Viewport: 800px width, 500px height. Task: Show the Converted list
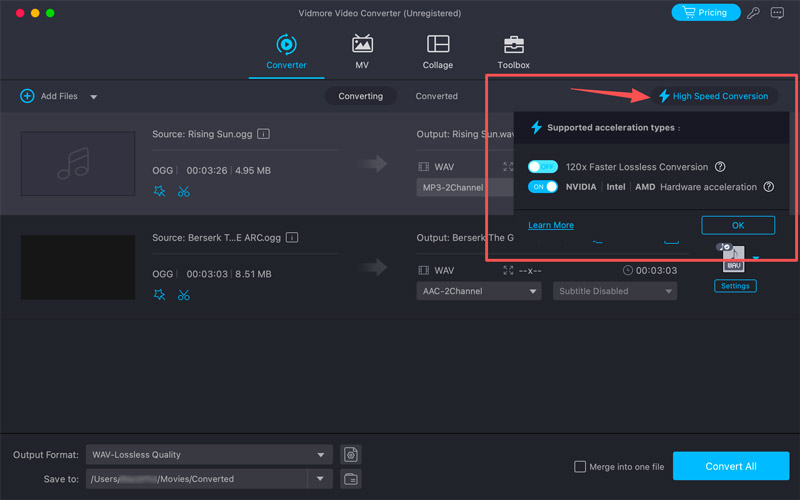coord(436,96)
